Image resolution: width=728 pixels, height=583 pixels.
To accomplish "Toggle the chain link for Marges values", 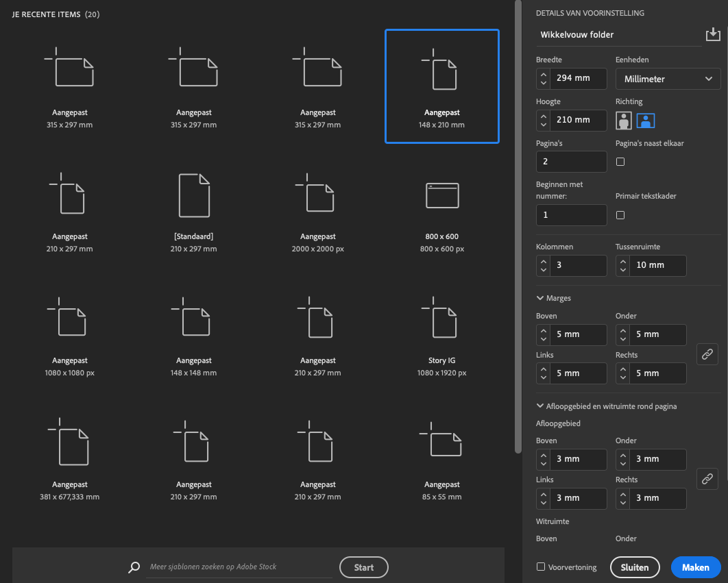I will click(x=707, y=354).
